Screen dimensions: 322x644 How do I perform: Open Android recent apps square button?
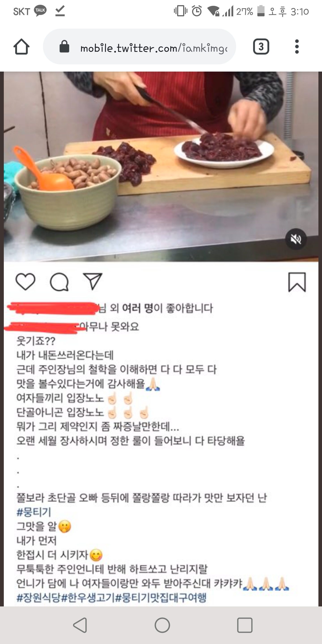(x=244, y=625)
